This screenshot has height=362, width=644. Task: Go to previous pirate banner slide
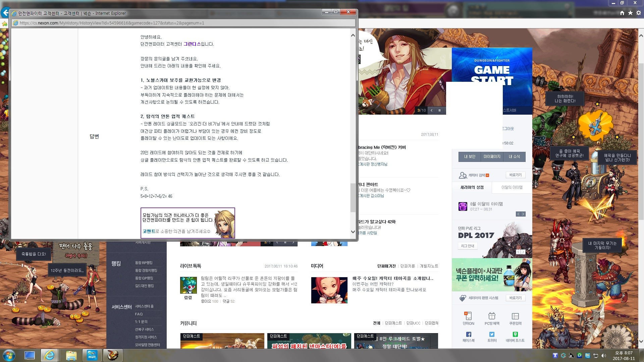tap(431, 110)
